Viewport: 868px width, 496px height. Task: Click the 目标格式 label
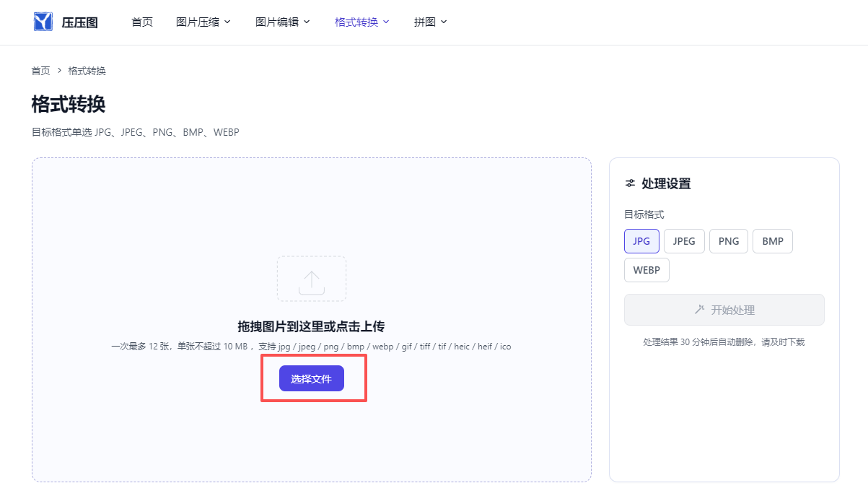644,214
